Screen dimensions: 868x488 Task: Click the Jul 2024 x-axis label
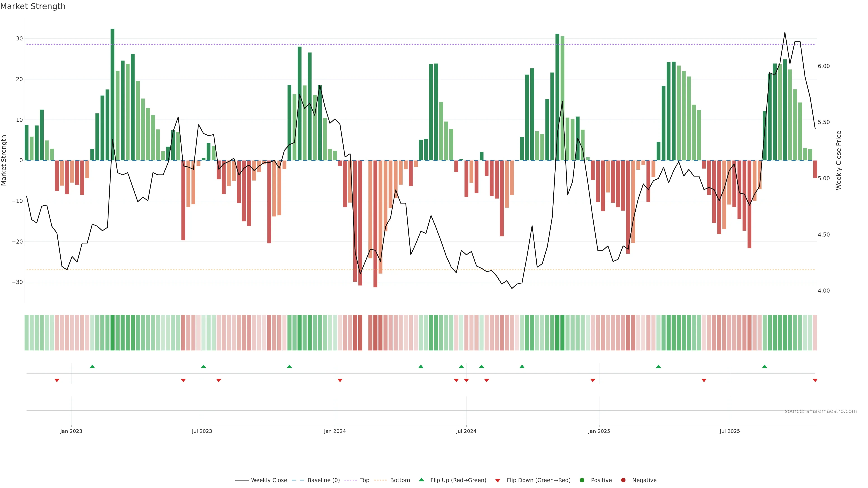[x=466, y=431]
